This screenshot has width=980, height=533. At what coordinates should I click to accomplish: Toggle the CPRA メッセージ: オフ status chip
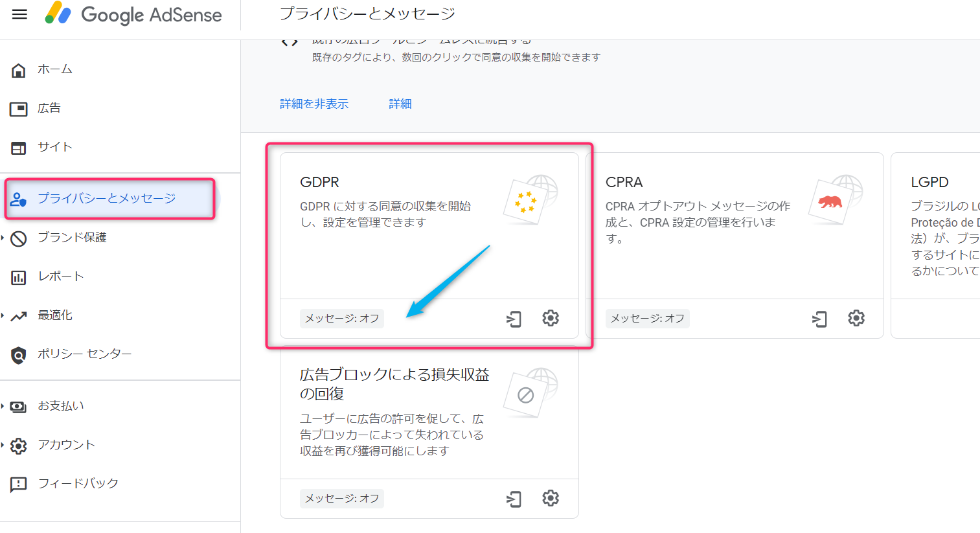pos(647,317)
